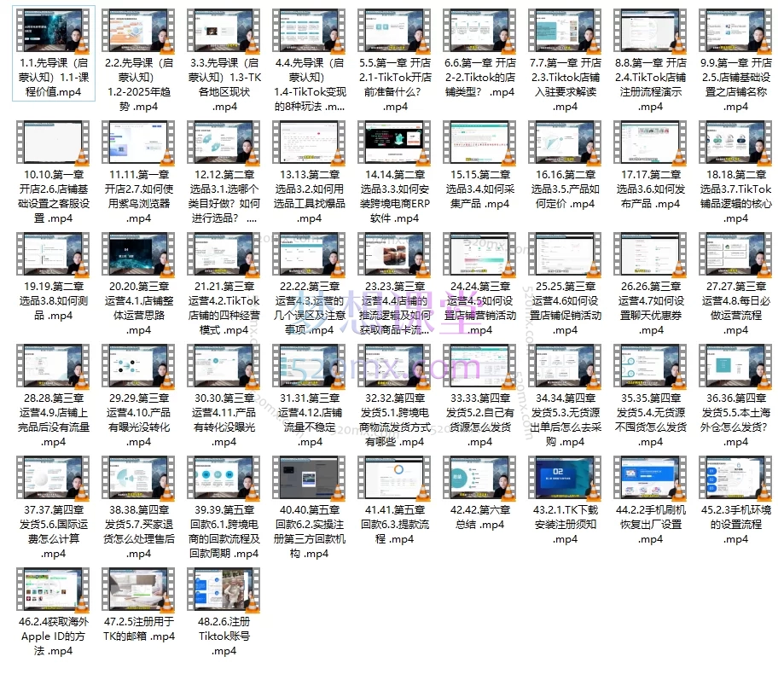Image resolution: width=784 pixels, height=674 pixels.
Task: Click the 40.40 实操注册第三方回款机构 thumbnail
Action: tap(310, 479)
